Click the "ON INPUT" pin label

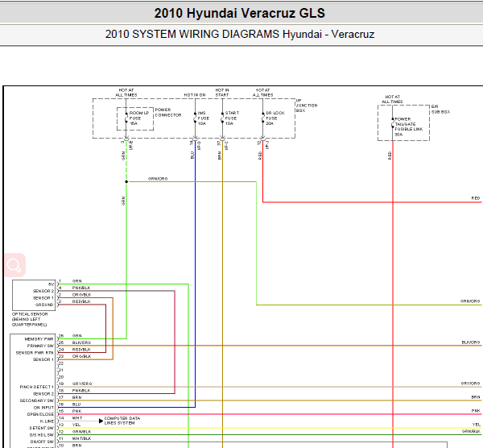coord(43,407)
